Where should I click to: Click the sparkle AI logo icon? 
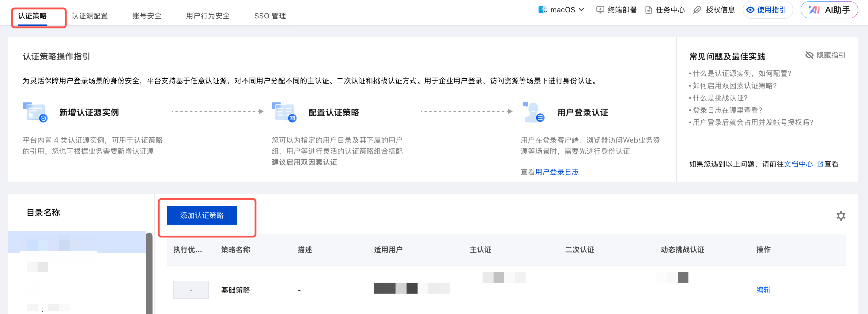(814, 10)
